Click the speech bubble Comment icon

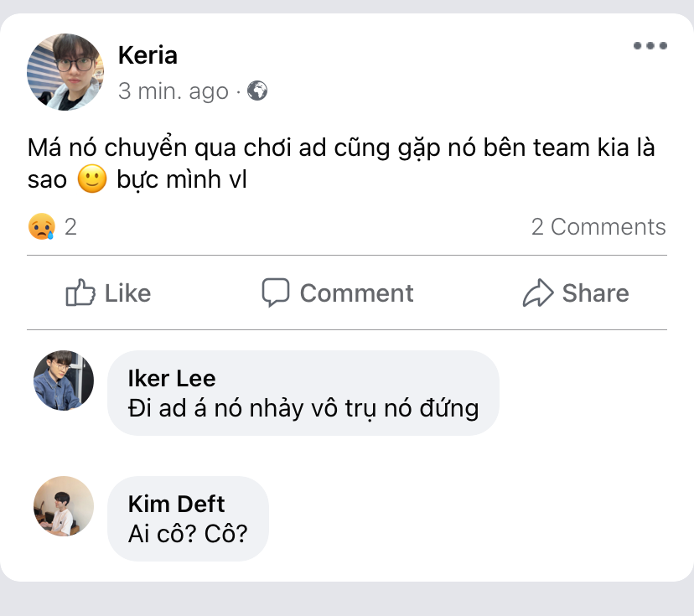tap(276, 292)
